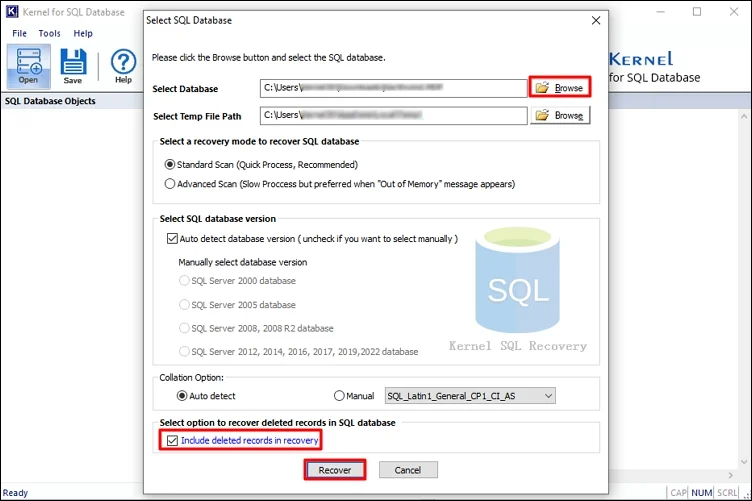Screen dimensions: 752x501
Task: Click into the Select Temp File Path field
Action: (x=393, y=116)
